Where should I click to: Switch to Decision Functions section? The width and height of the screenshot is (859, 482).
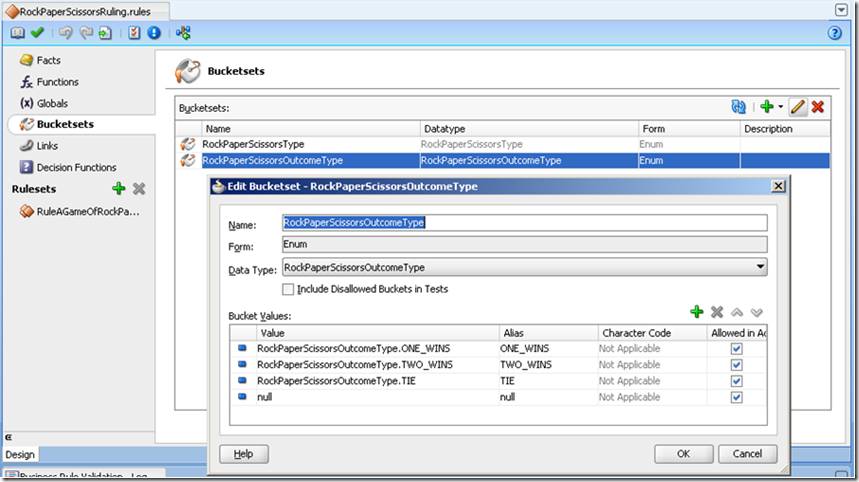coord(76,167)
